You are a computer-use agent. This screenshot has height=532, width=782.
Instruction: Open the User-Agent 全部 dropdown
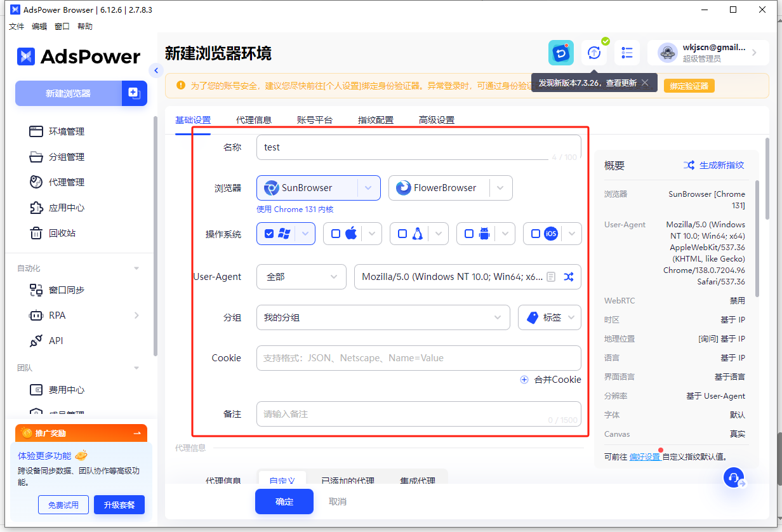(302, 277)
